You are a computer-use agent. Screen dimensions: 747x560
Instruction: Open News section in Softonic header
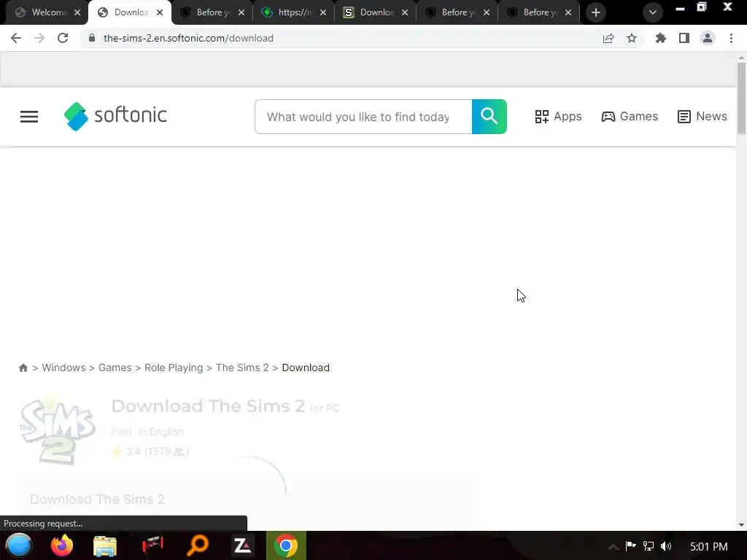[x=703, y=116]
